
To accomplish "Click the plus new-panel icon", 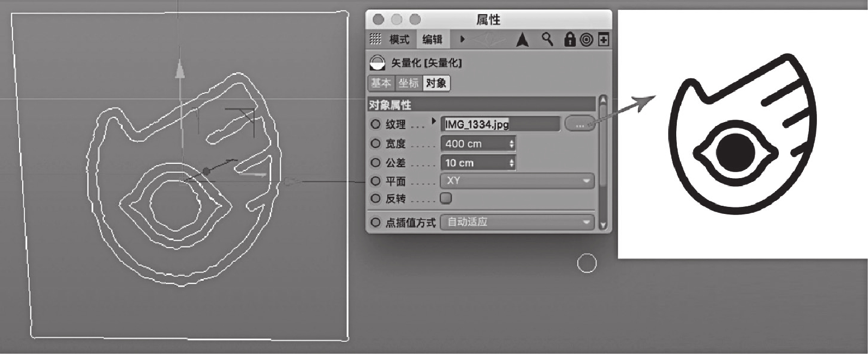I will click(603, 40).
